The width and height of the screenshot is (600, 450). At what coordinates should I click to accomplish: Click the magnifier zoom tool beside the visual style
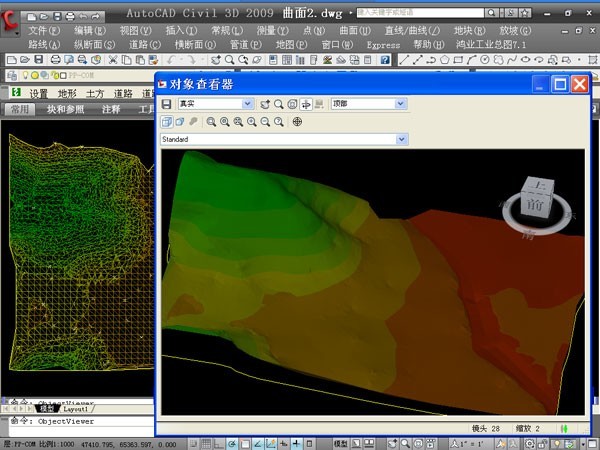tap(278, 104)
